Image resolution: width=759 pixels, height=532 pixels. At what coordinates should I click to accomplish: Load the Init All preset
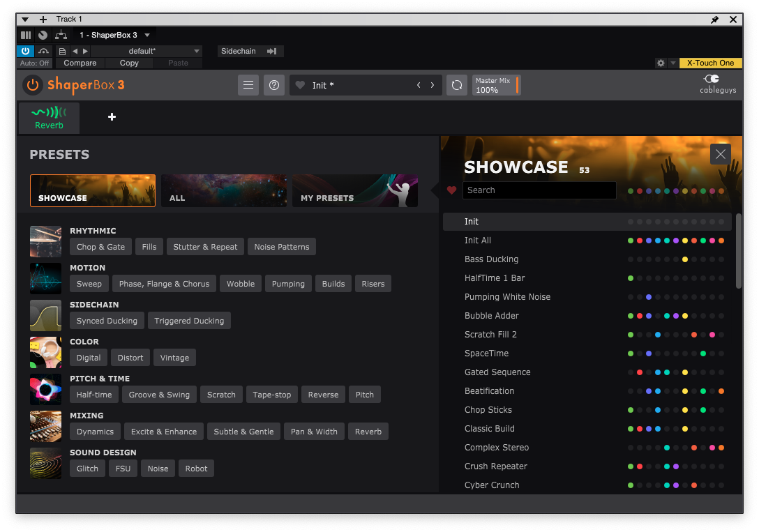(x=587, y=241)
